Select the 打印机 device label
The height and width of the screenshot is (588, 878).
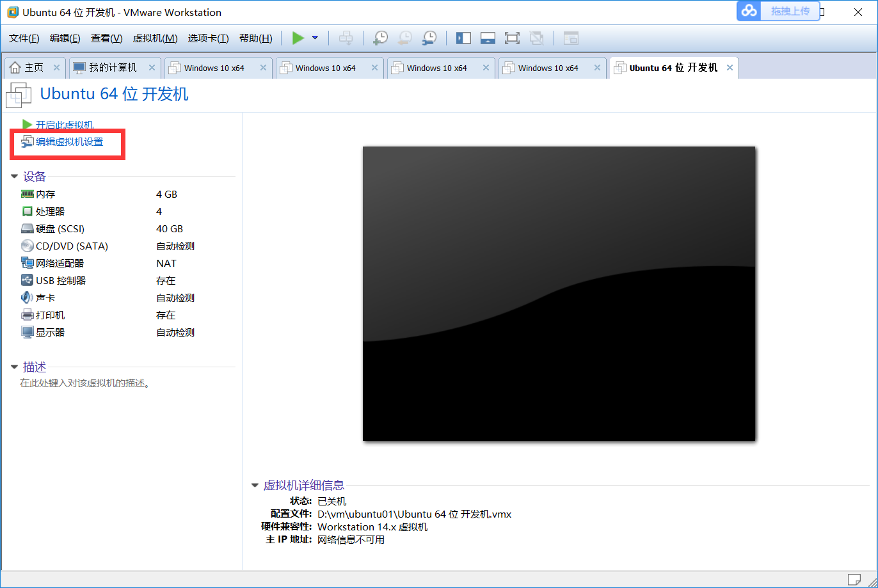coord(50,315)
